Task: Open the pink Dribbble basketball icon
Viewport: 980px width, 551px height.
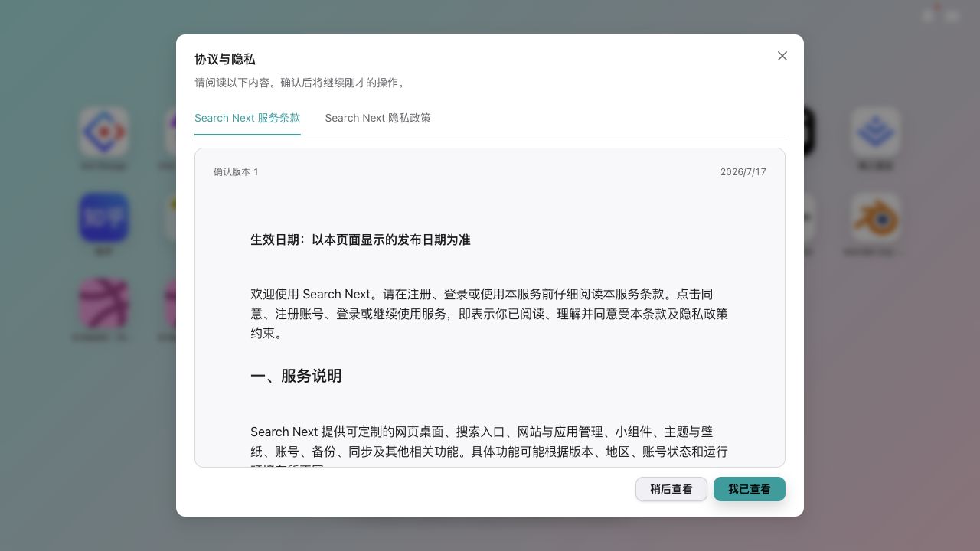Action: pos(103,303)
